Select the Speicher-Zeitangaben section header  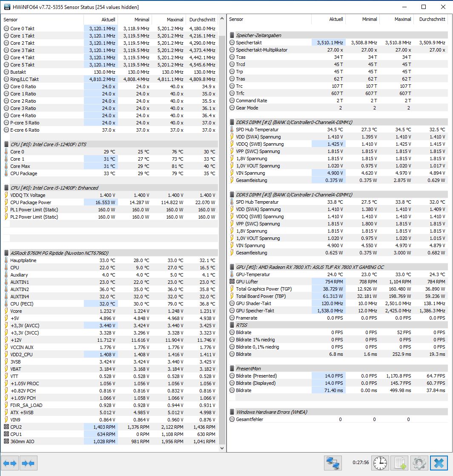click(x=258, y=35)
